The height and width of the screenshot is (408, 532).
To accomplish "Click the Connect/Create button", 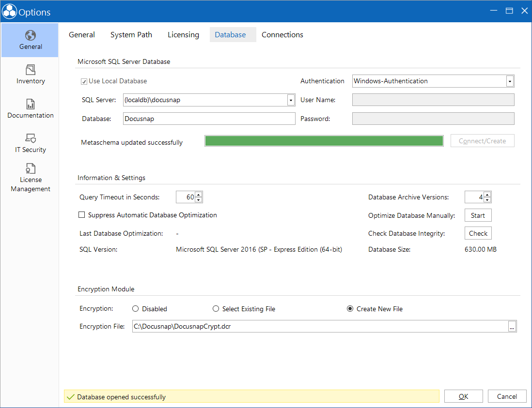I will (482, 141).
